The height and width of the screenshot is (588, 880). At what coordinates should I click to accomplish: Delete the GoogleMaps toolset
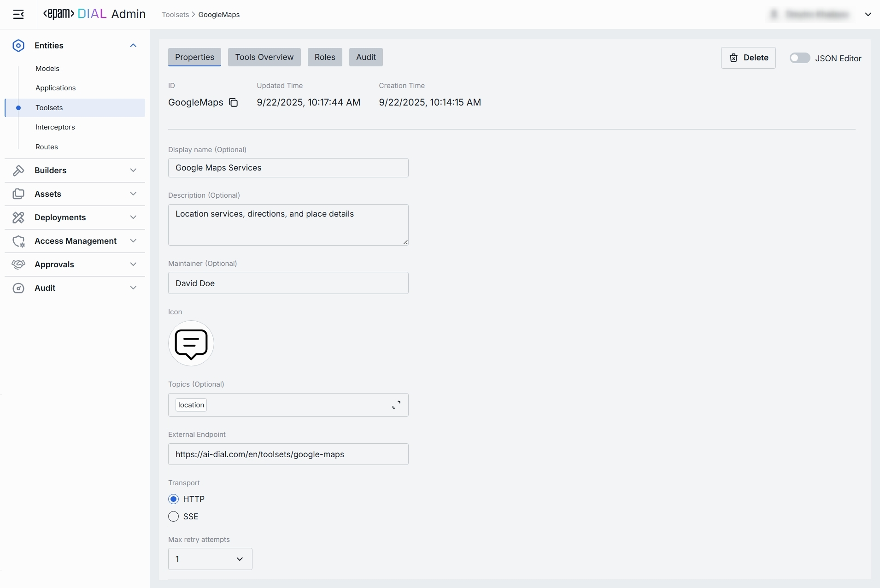click(748, 58)
